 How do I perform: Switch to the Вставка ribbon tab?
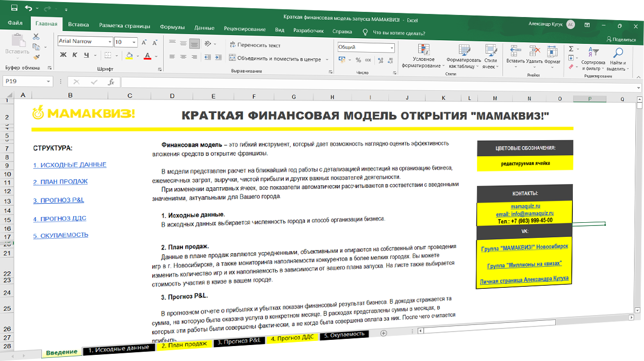click(x=78, y=25)
